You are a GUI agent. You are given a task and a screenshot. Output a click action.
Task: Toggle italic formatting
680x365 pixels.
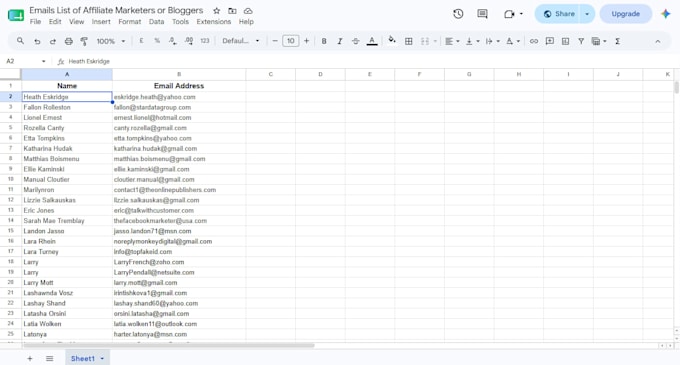coord(340,41)
